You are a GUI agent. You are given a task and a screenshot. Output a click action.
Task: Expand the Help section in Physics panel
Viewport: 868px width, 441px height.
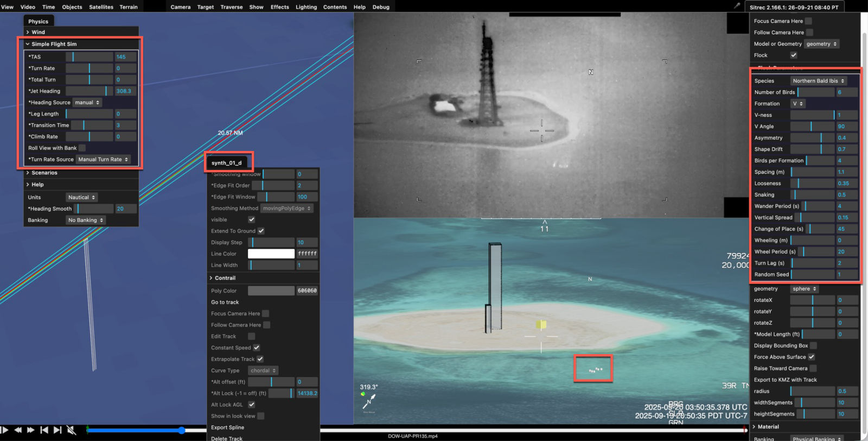[81, 185]
